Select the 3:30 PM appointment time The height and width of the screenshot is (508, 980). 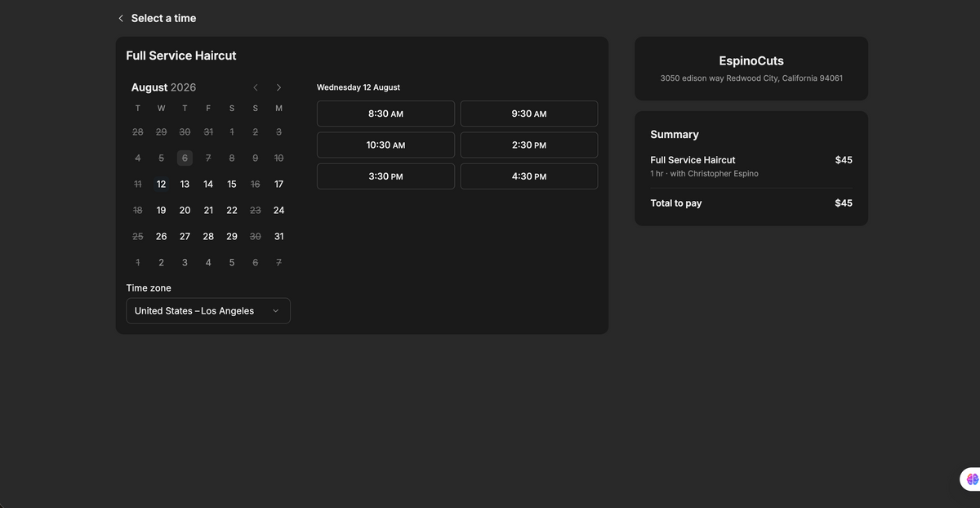point(385,176)
